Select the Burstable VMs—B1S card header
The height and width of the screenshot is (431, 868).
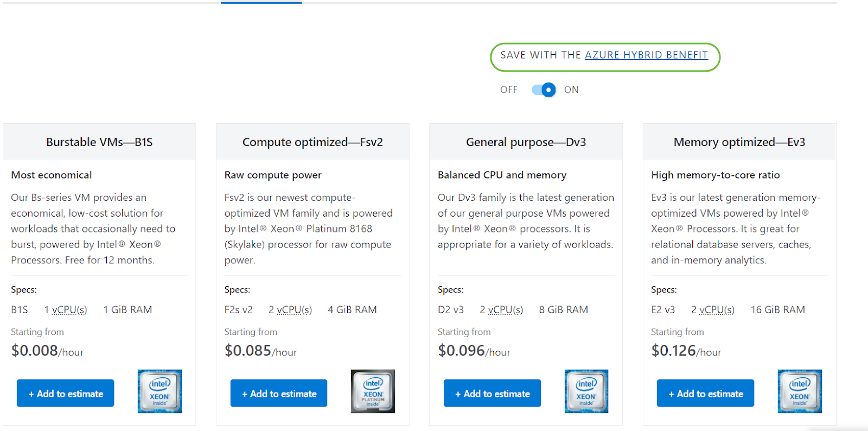99,142
